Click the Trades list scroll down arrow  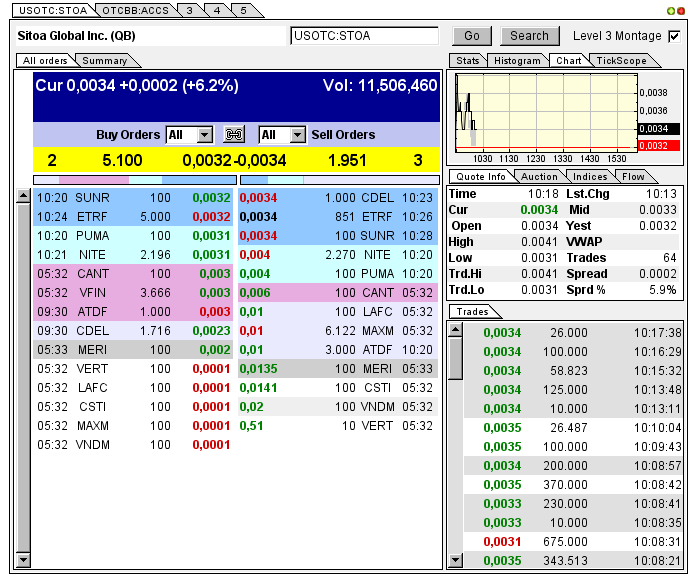[455, 560]
